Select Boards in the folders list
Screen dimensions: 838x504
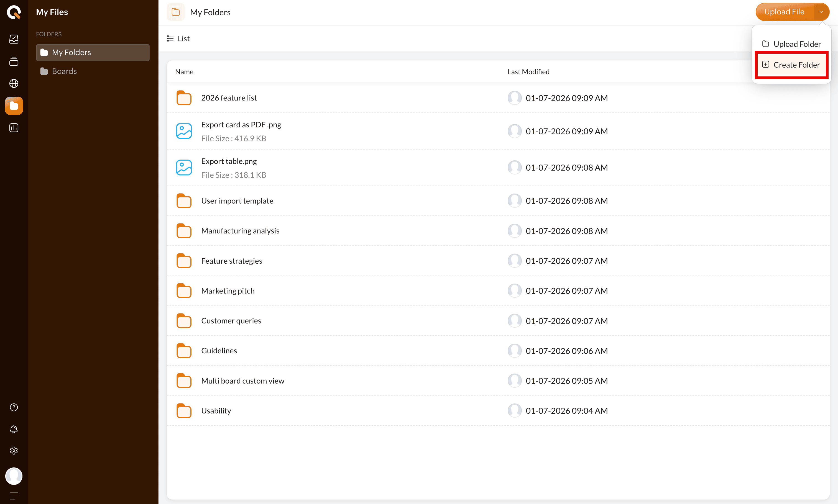pyautogui.click(x=64, y=71)
